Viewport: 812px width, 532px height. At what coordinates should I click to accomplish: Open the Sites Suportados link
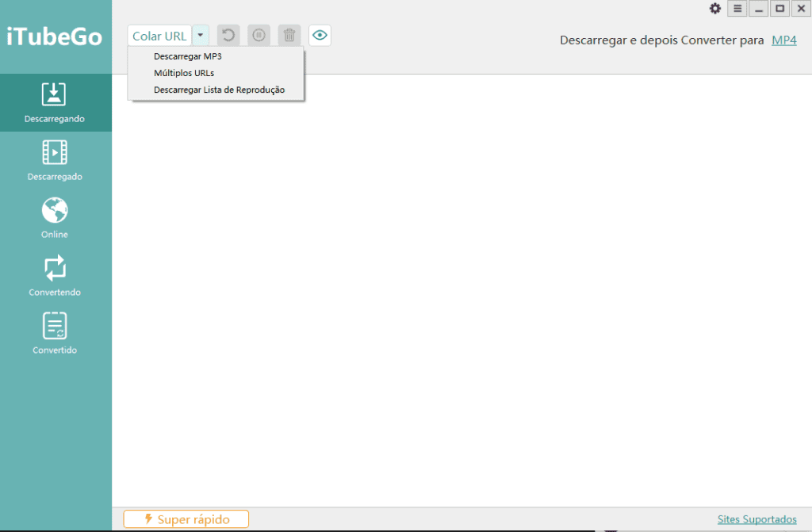click(x=756, y=519)
